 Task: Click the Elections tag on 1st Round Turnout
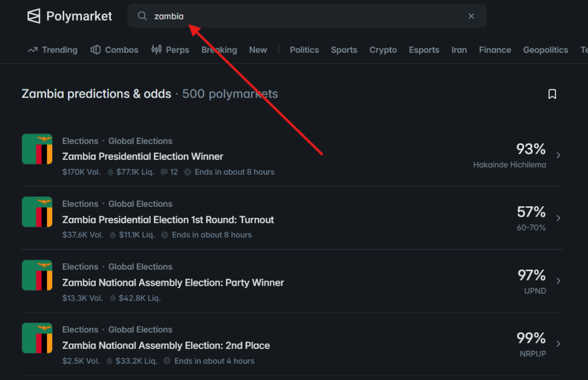pos(80,204)
